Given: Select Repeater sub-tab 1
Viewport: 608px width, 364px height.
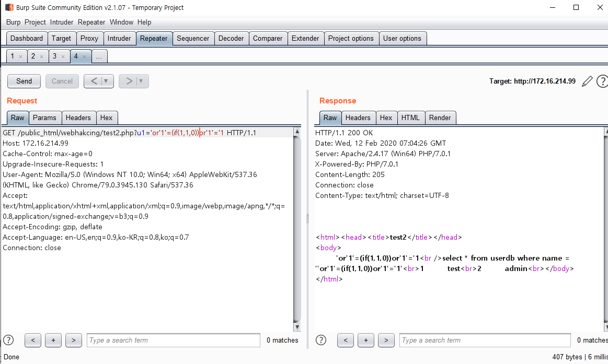Looking at the screenshot, I should coord(13,56).
